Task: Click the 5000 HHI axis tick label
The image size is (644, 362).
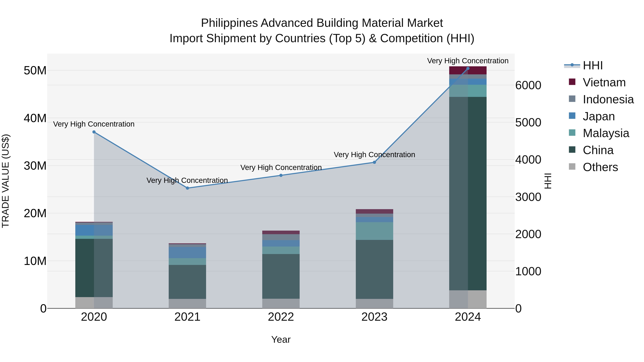Action: 528,122
